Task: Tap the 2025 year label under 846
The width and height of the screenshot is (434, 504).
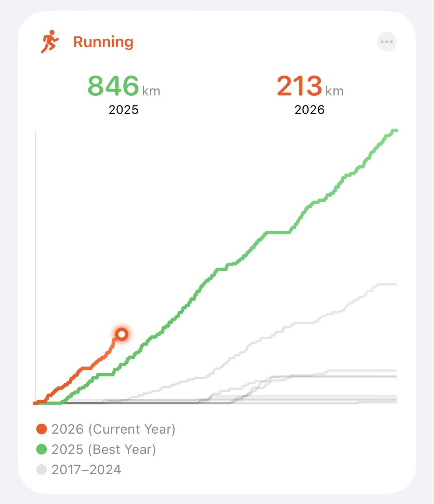Action: coord(124,110)
